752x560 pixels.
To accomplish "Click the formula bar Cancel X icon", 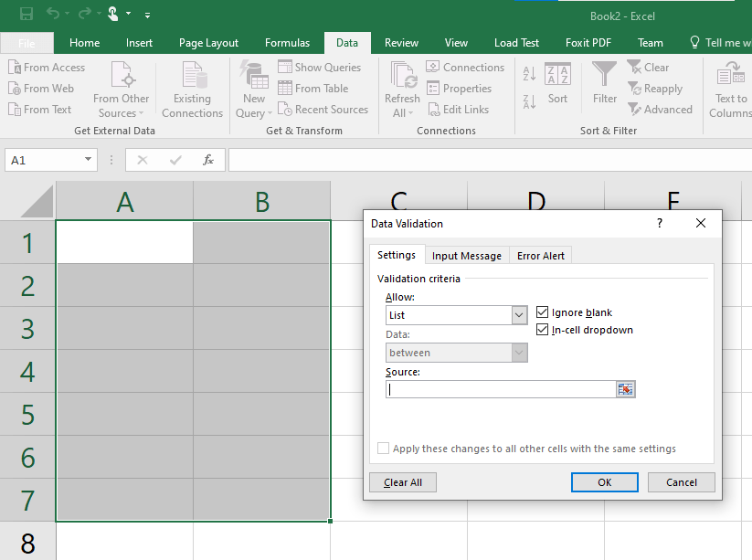I will [x=143, y=160].
